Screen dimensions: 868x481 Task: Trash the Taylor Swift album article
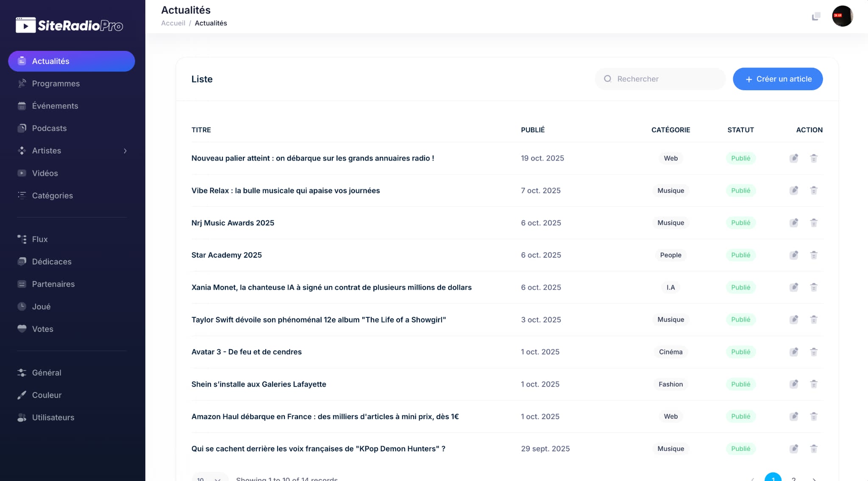point(814,320)
